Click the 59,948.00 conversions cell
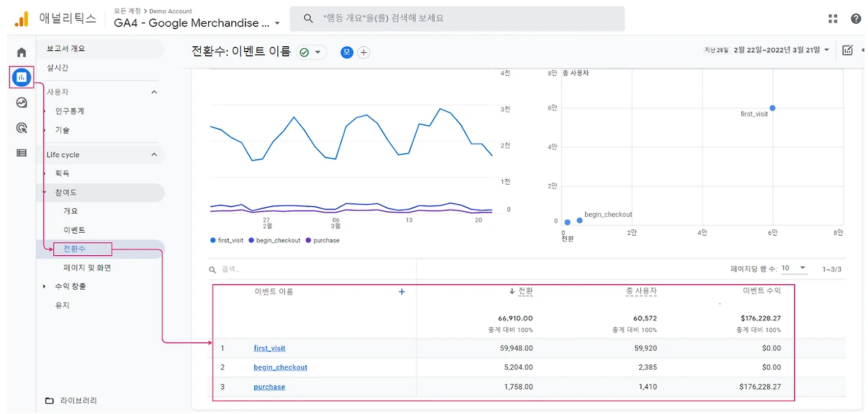This screenshot has width=868, height=414. click(516, 348)
